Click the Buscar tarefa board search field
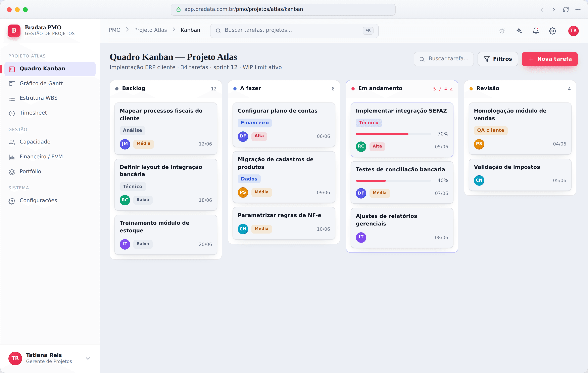The height and width of the screenshot is (373, 588). point(443,59)
